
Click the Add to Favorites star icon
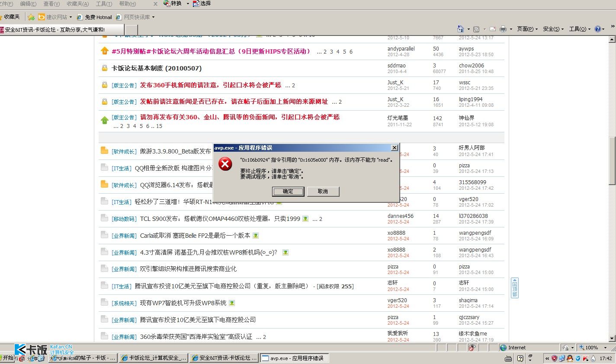pyautogui.click(x=31, y=17)
